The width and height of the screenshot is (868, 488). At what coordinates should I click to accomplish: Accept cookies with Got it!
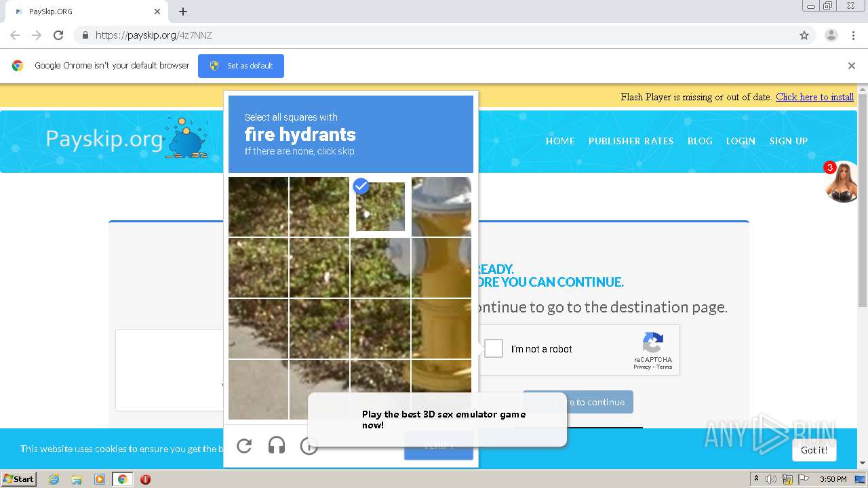[x=814, y=450]
